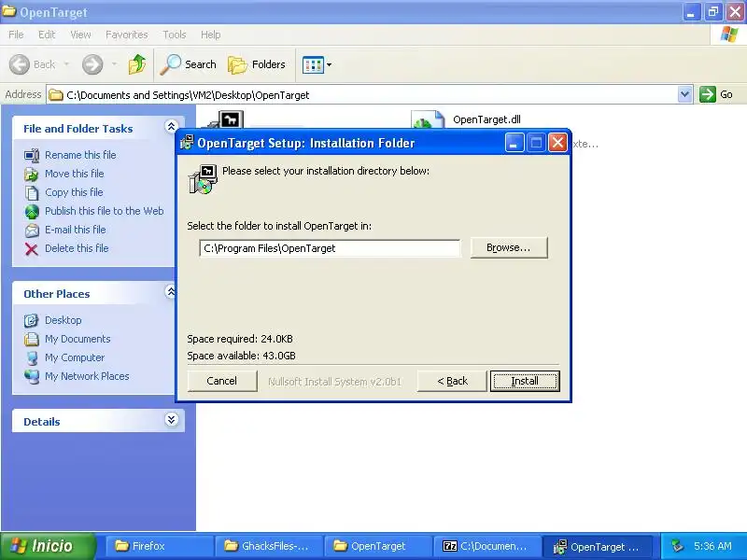Focus the installation folder path field
747x560 pixels.
tap(330, 248)
